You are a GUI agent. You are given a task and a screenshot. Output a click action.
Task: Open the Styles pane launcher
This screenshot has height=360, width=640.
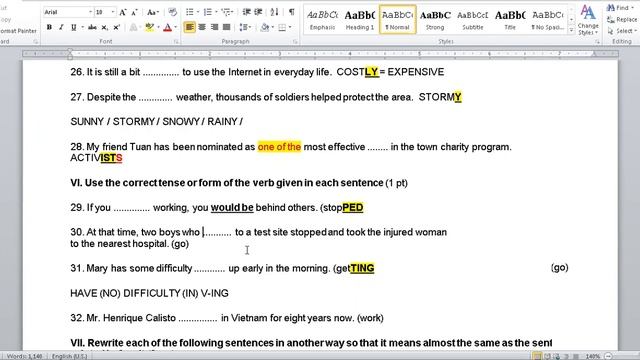597,42
